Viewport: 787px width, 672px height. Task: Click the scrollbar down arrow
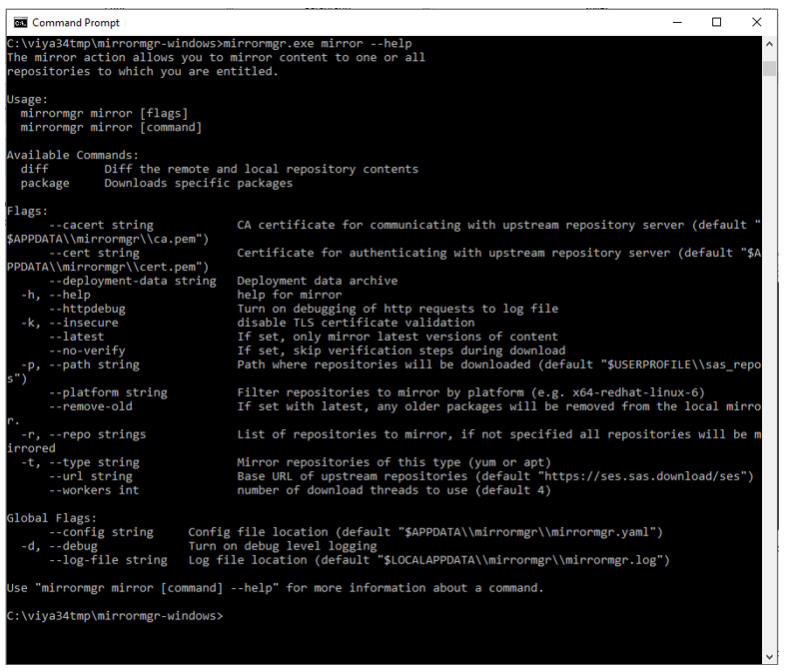(x=769, y=657)
